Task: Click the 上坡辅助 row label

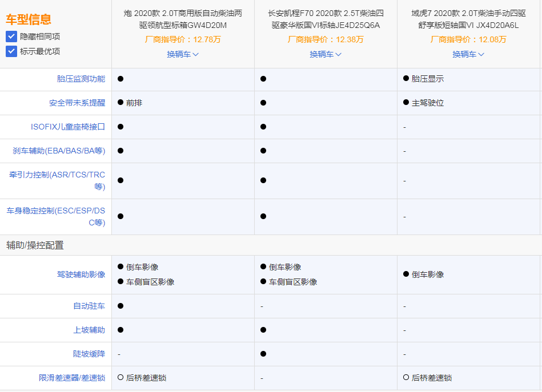Action: tap(89, 330)
